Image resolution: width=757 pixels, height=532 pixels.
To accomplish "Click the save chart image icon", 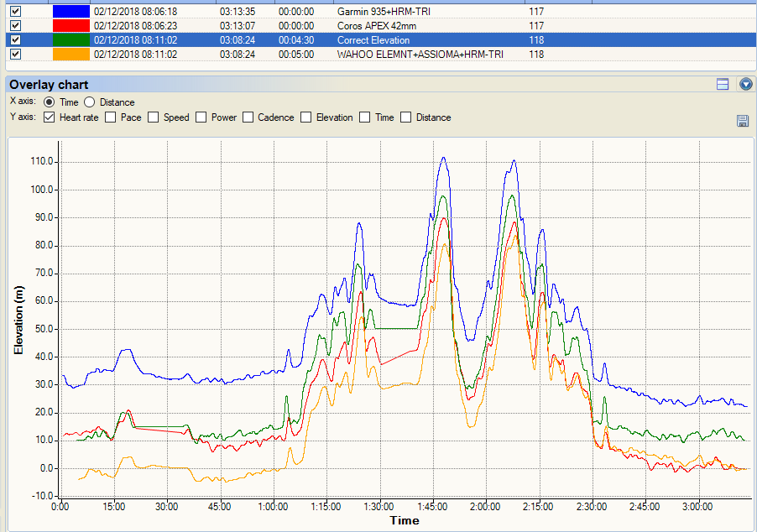I will tap(742, 122).
